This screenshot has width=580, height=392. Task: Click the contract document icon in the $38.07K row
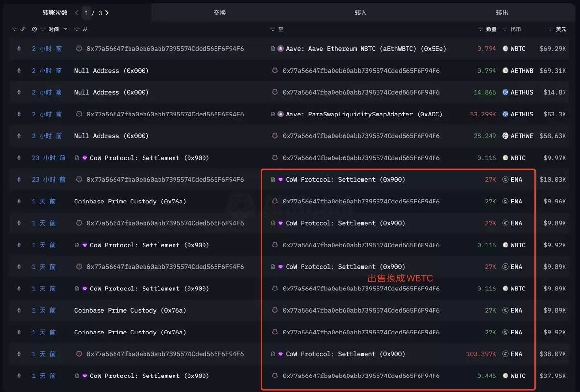click(273, 354)
